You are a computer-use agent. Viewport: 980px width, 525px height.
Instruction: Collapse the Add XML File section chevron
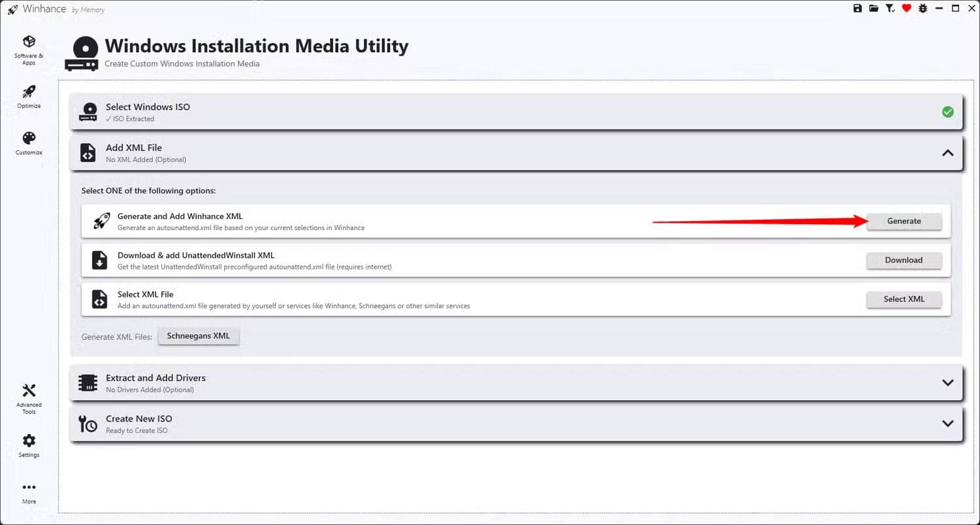pos(948,152)
